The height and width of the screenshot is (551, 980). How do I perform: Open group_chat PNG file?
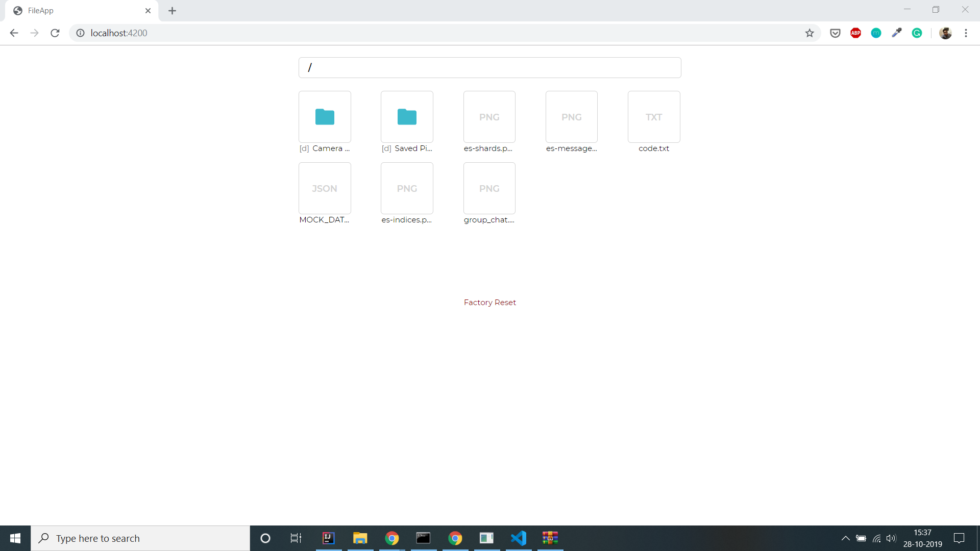(x=489, y=188)
